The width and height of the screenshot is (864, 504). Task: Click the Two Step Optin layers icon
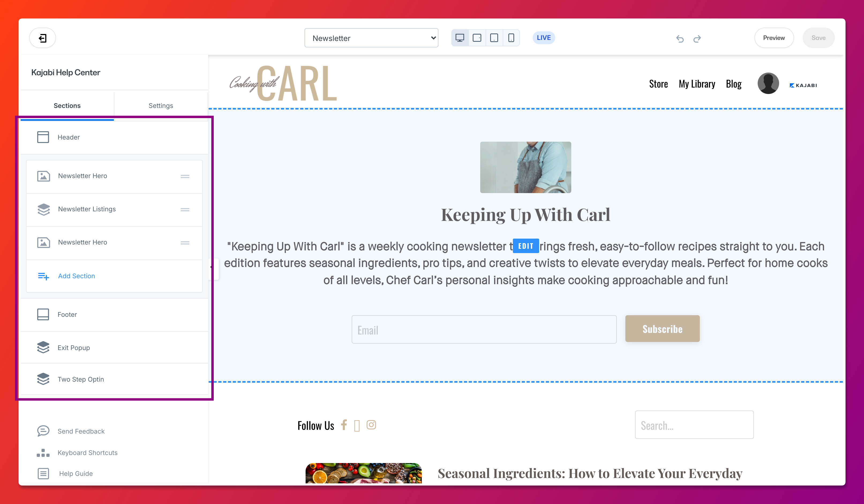pyautogui.click(x=43, y=379)
